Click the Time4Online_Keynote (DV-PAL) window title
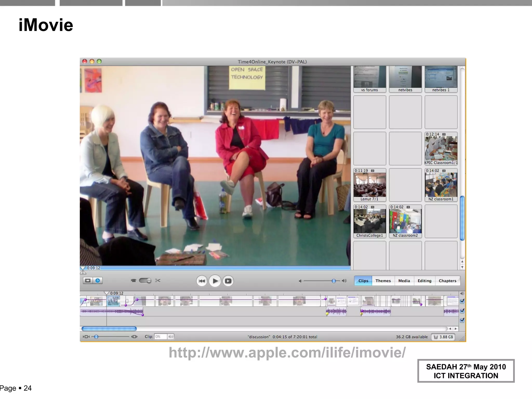 tap(272, 62)
